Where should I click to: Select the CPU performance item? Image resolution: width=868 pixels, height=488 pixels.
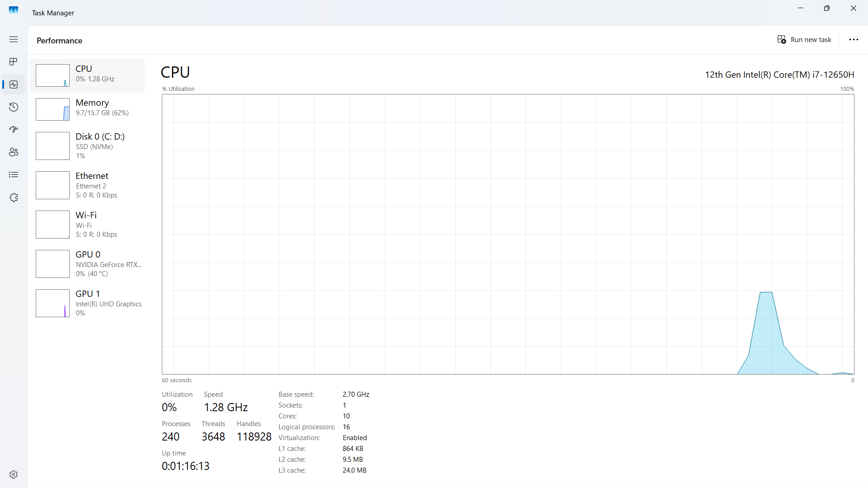[87, 75]
